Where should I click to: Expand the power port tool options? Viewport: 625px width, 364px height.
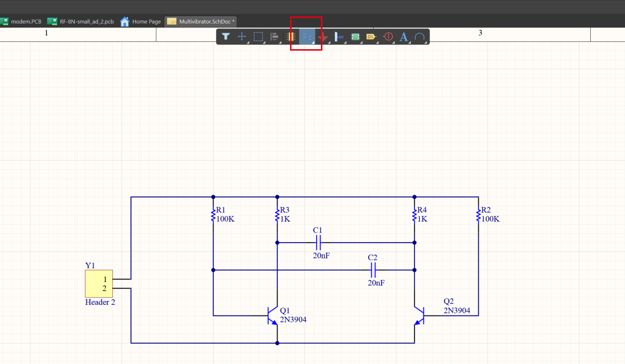(328, 42)
